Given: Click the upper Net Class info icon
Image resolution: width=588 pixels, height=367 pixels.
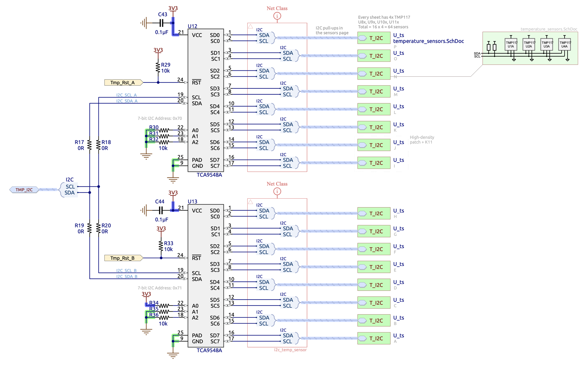Looking at the screenshot, I should click(x=277, y=16).
